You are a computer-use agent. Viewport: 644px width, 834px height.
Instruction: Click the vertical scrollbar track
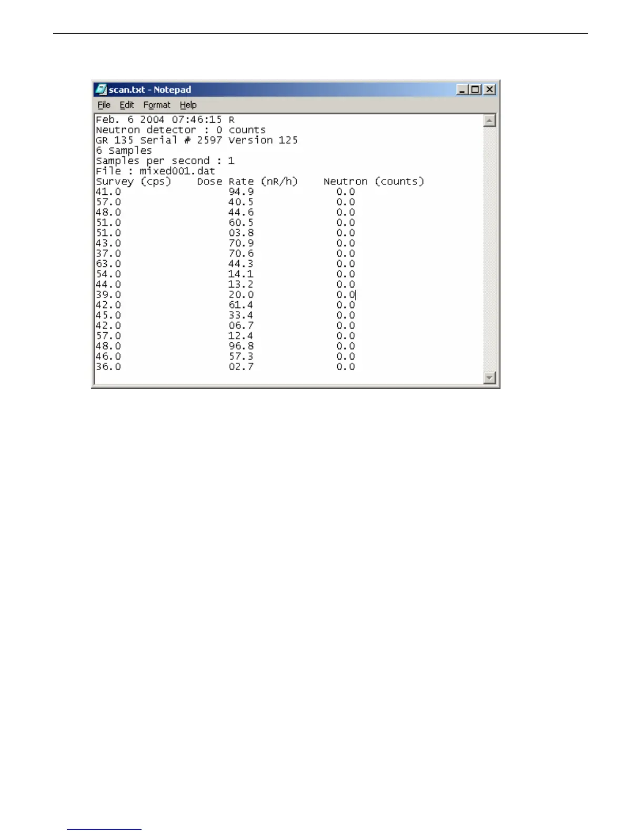tap(489, 249)
